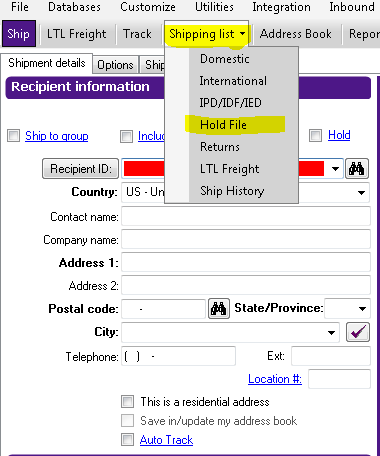The width and height of the screenshot is (380, 456).
Task: Switch to the Options tab
Action: [115, 65]
